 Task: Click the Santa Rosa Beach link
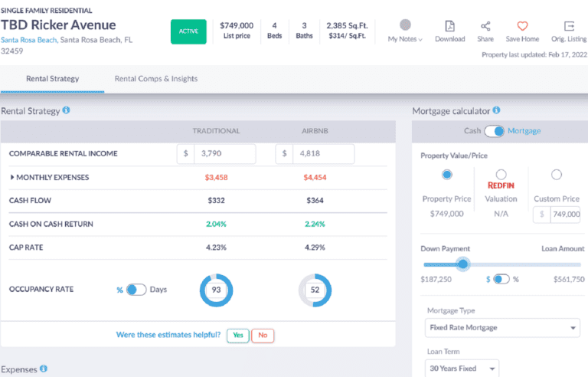pyautogui.click(x=28, y=40)
